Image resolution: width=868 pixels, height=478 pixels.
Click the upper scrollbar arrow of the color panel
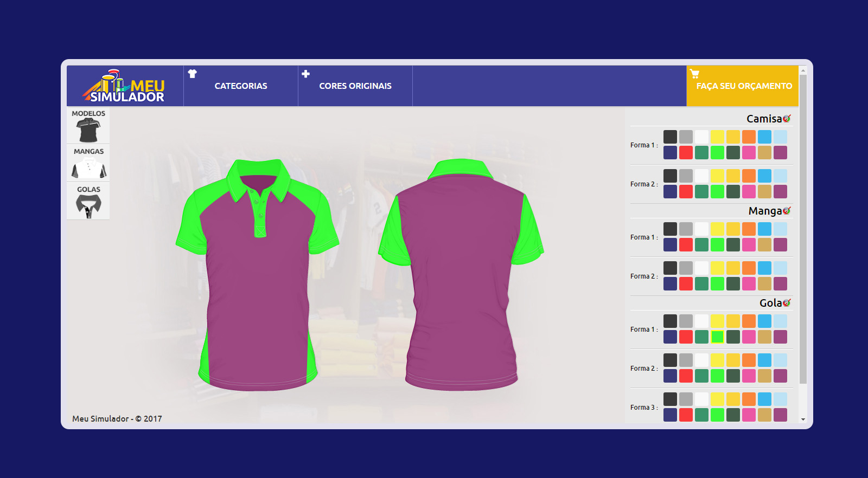point(803,70)
